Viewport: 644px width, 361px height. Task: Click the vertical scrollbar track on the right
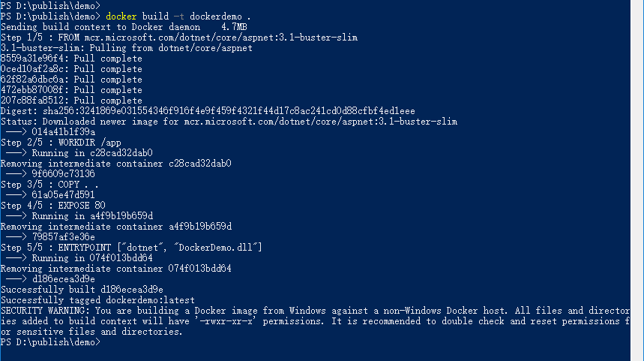pos(637,180)
